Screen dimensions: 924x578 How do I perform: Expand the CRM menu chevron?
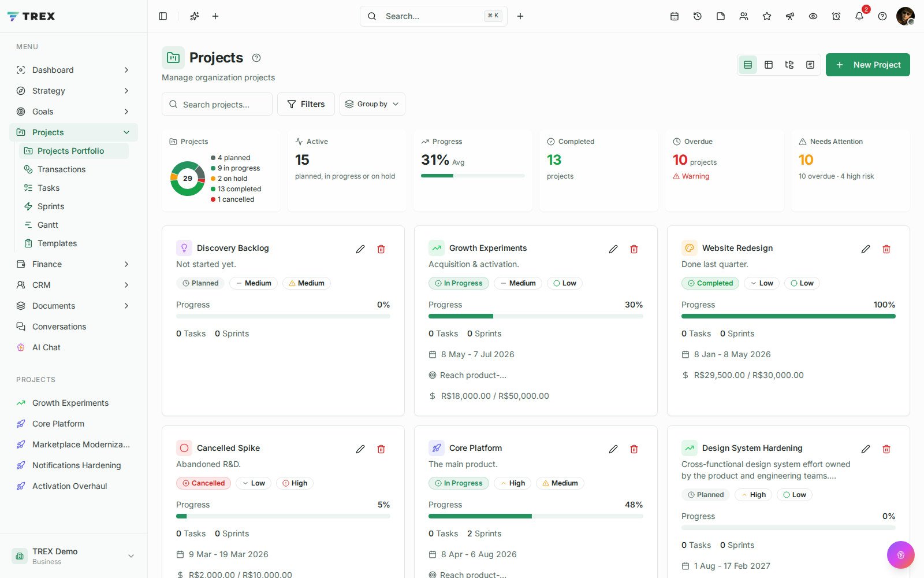coord(126,285)
